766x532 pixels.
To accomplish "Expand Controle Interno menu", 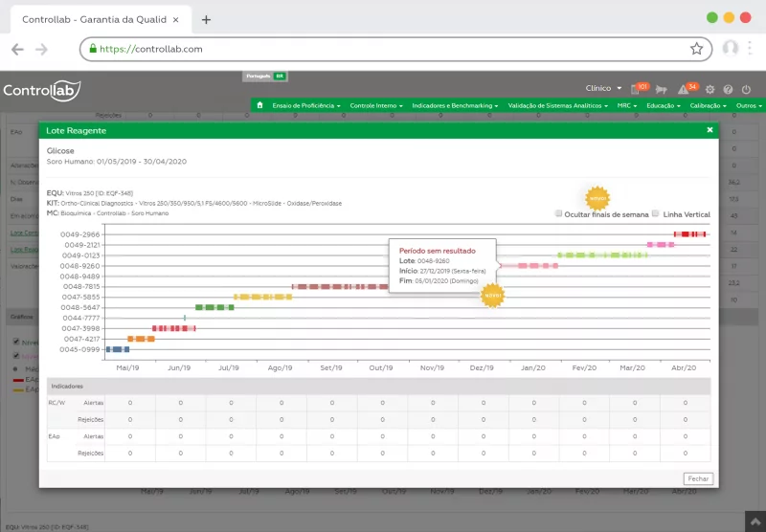I will click(x=376, y=105).
